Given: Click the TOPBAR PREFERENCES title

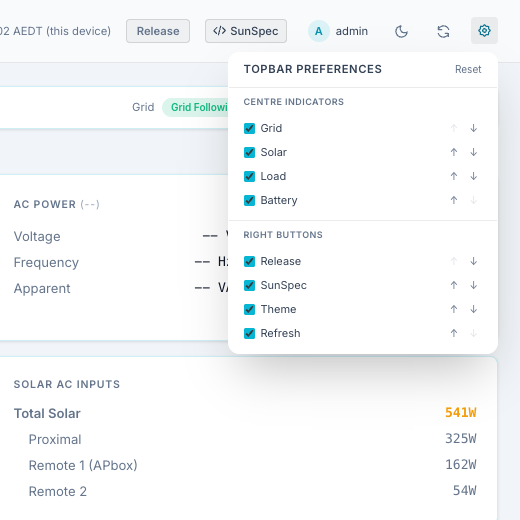Looking at the screenshot, I should point(313,69).
